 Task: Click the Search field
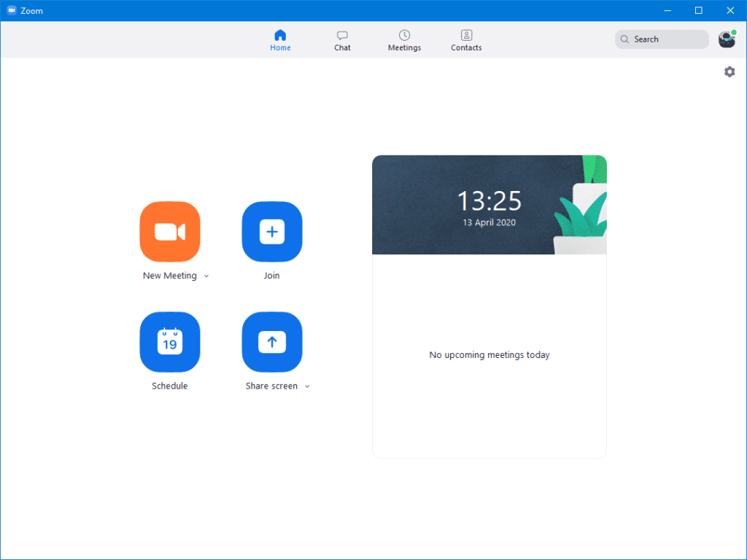660,39
